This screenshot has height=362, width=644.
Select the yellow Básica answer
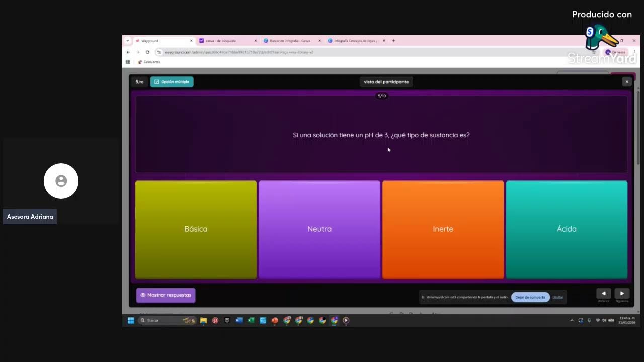tap(196, 229)
